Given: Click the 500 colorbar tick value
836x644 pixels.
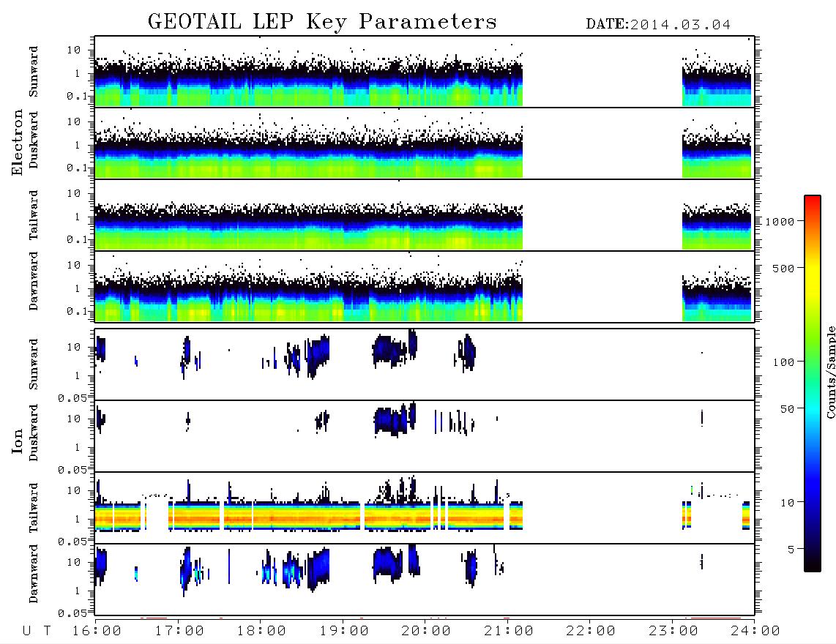Looking at the screenshot, I should pos(784,269).
